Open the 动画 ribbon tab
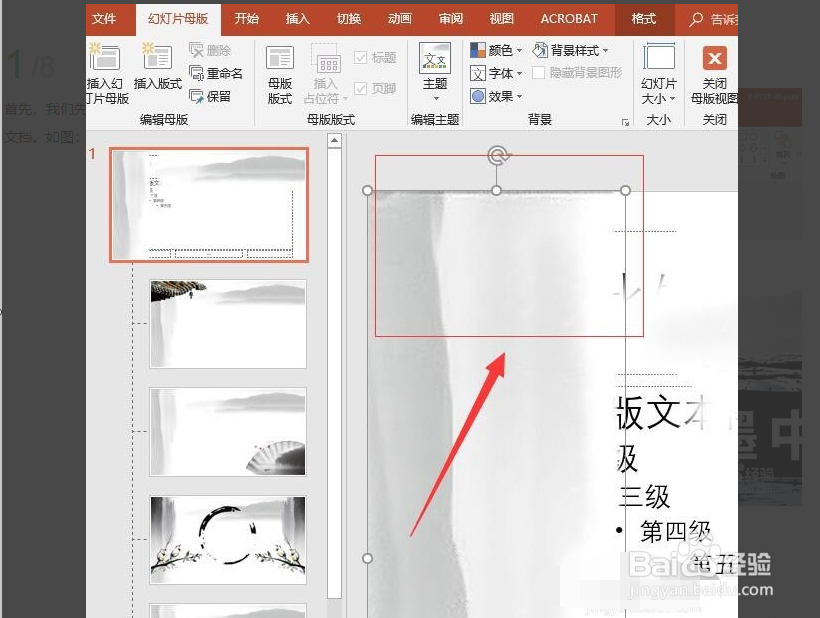The image size is (820, 618). (400, 19)
